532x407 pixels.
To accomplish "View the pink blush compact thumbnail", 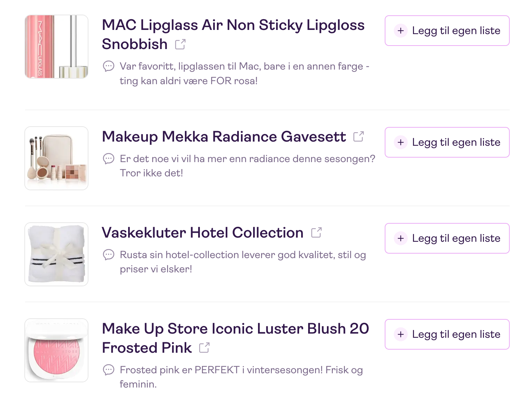I will tap(56, 350).
